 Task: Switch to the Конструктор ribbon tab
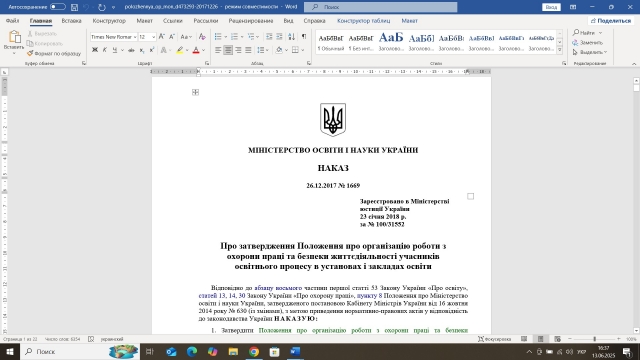coord(109,21)
